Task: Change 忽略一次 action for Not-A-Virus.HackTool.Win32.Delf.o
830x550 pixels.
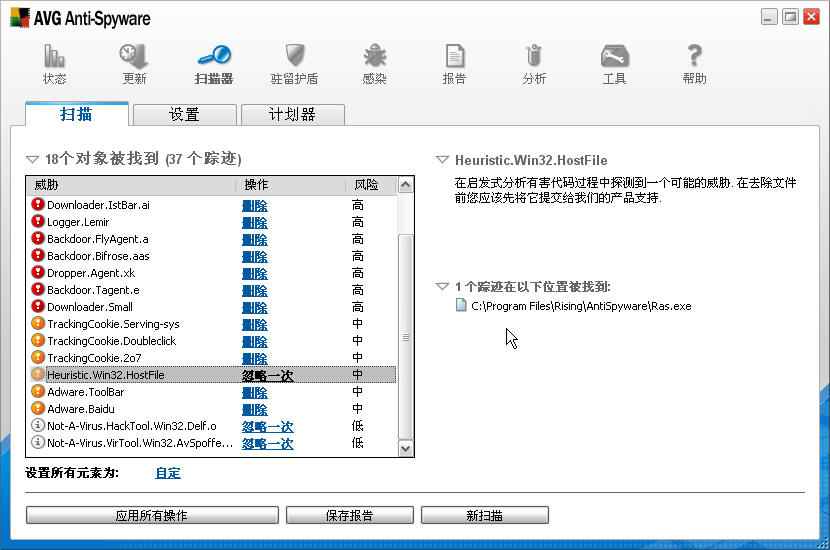Action: [267, 426]
